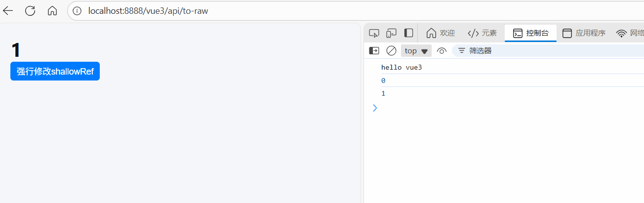Toggle device emulation mode
The image size is (644, 203).
(x=391, y=33)
